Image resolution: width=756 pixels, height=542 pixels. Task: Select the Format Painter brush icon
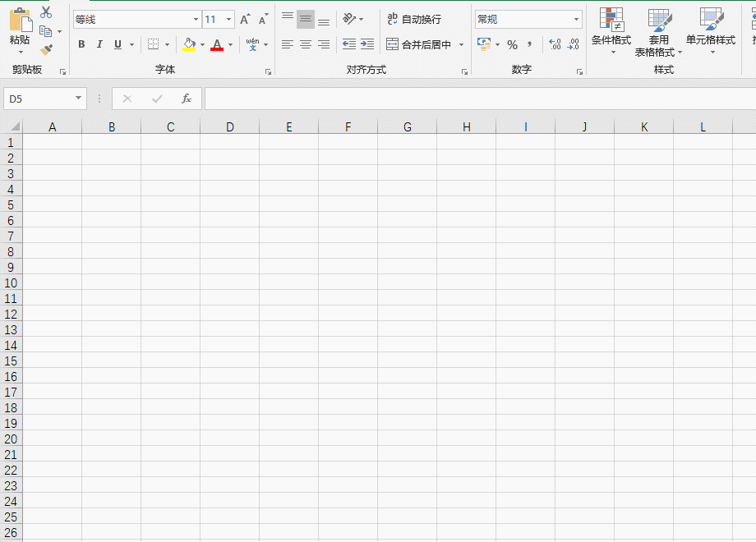[46, 50]
